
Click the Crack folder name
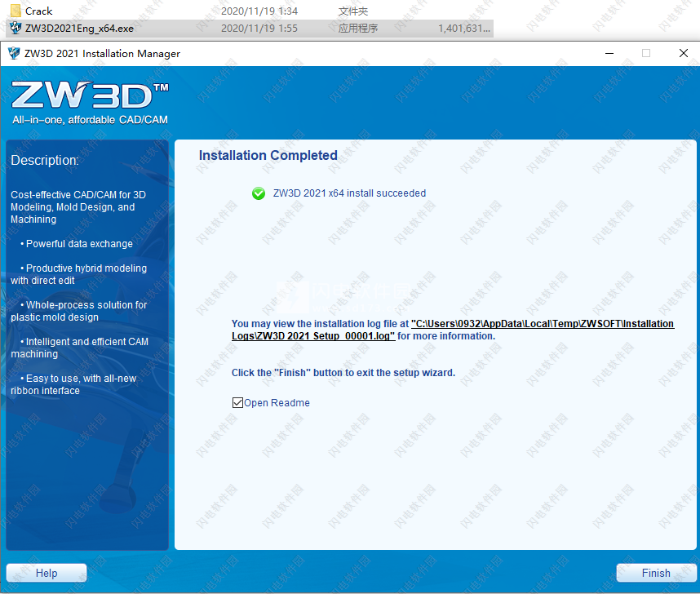click(39, 11)
